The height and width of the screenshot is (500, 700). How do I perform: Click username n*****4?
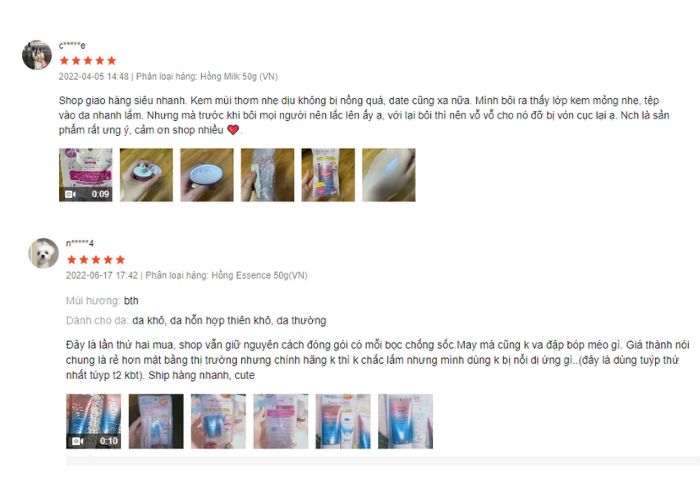80,244
